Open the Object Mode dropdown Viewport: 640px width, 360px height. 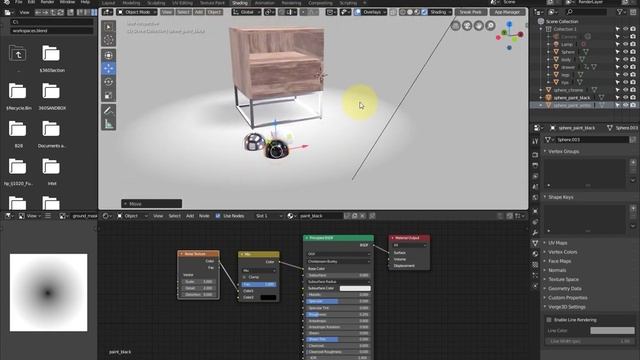tap(138, 12)
